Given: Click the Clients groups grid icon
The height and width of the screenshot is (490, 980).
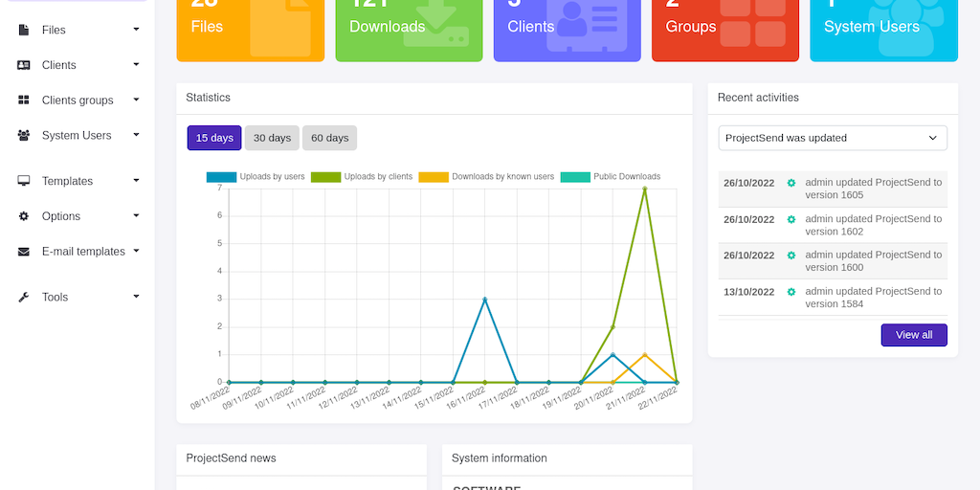Looking at the screenshot, I should coord(24,100).
